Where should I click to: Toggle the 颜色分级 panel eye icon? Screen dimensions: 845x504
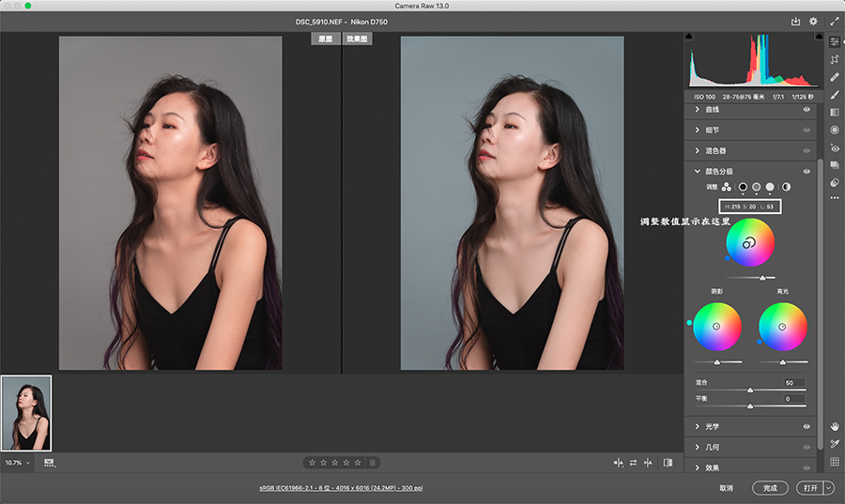pyautogui.click(x=807, y=172)
